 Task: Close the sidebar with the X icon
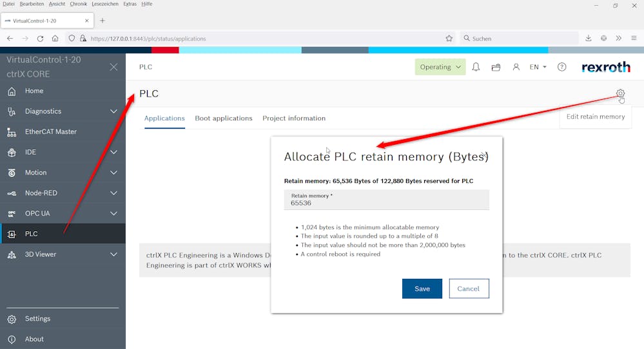pyautogui.click(x=113, y=67)
